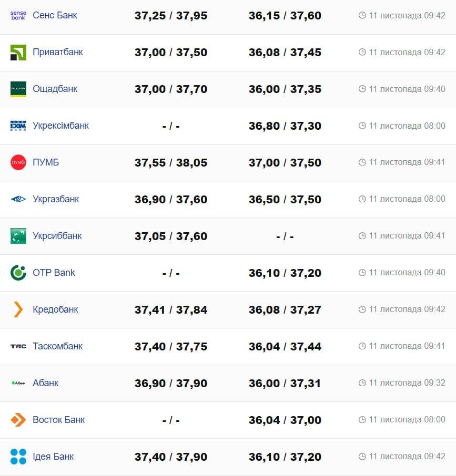Click the Sense Bank logo icon

[x=18, y=15]
